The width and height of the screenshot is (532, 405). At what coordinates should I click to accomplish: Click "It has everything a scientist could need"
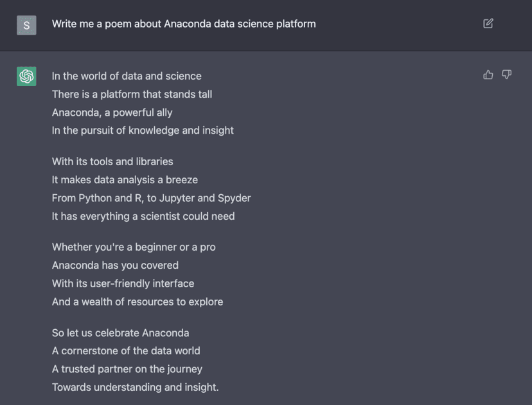coord(143,216)
